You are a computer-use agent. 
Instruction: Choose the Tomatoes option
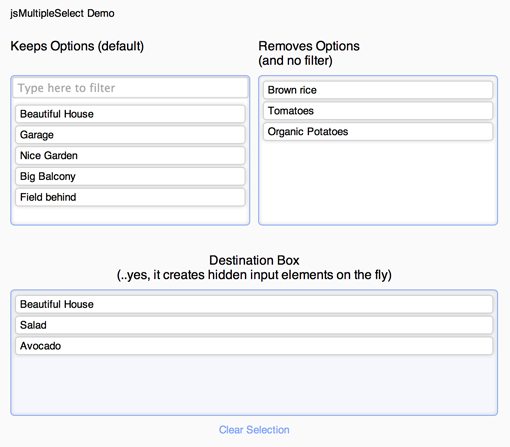coord(378,111)
